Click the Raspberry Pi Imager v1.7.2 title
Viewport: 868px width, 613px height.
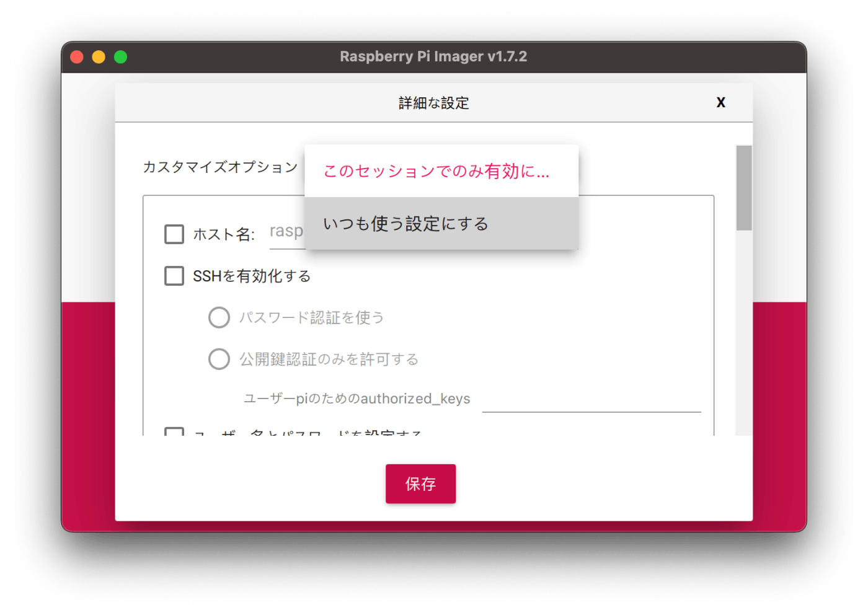pyautogui.click(x=433, y=56)
